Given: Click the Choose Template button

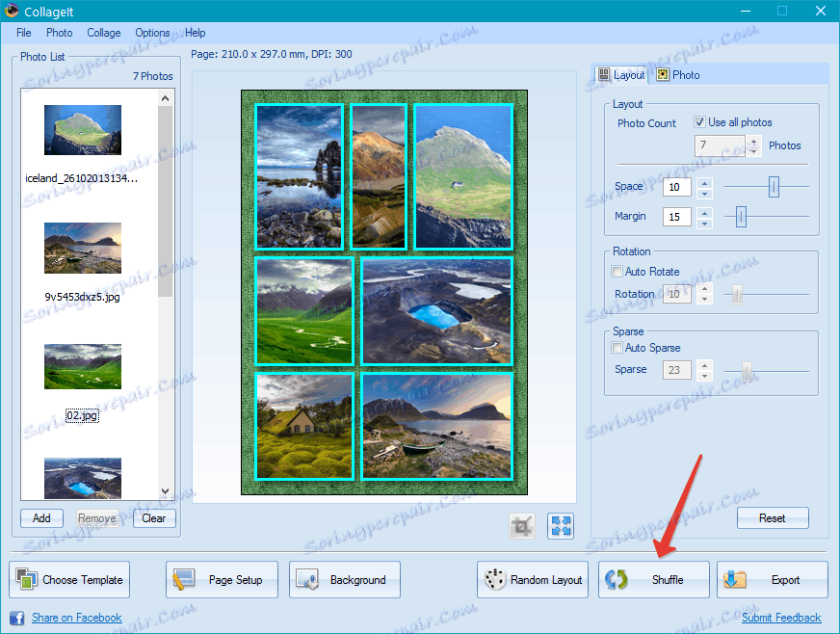Looking at the screenshot, I should click(x=69, y=579).
